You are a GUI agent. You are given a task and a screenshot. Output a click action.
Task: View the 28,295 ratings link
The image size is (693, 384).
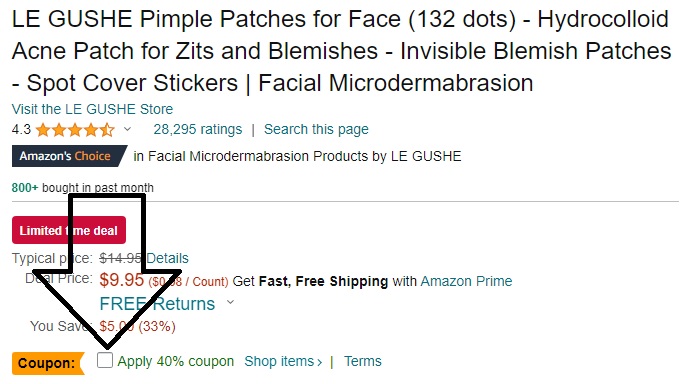[198, 129]
